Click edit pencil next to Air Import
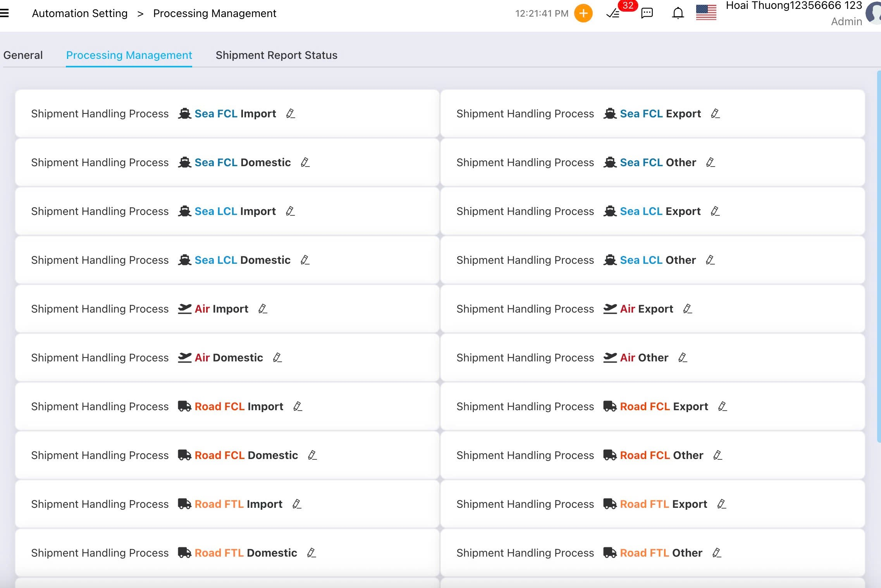881x588 pixels. click(263, 309)
